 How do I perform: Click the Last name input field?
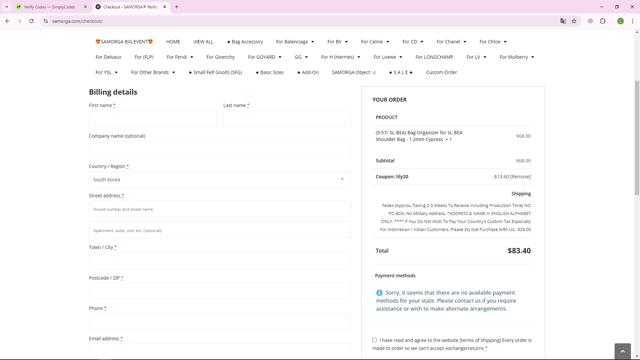287,119
